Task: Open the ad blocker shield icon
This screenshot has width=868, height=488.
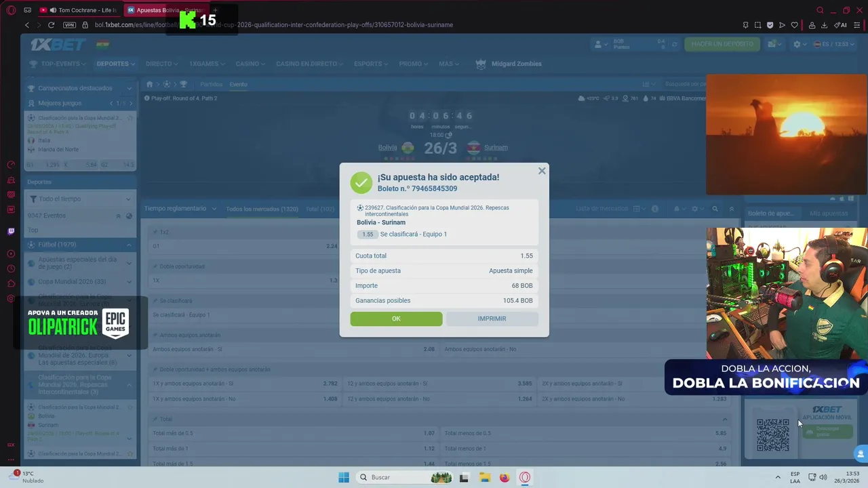Action: tap(770, 25)
